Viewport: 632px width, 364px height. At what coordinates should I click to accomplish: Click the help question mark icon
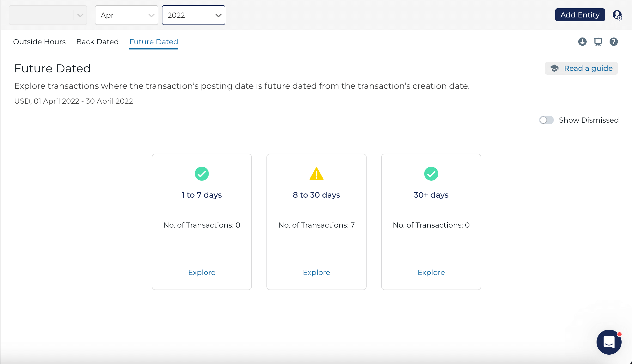point(613,42)
